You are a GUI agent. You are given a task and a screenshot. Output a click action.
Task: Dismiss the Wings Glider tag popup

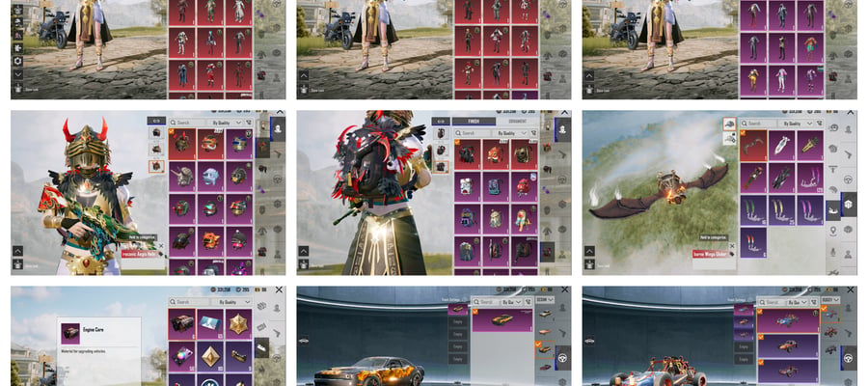732,246
